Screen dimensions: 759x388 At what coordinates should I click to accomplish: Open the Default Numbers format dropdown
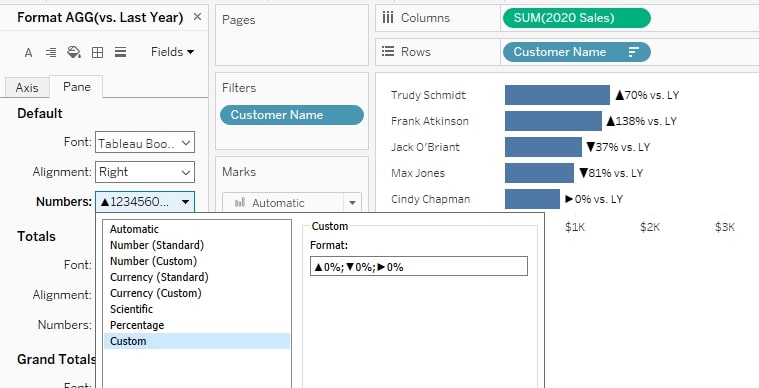coord(145,202)
